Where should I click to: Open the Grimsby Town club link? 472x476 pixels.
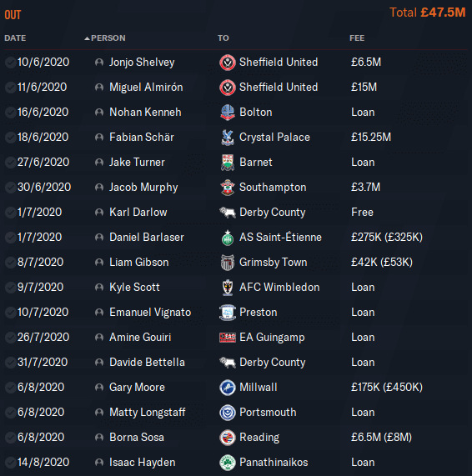pyautogui.click(x=273, y=263)
